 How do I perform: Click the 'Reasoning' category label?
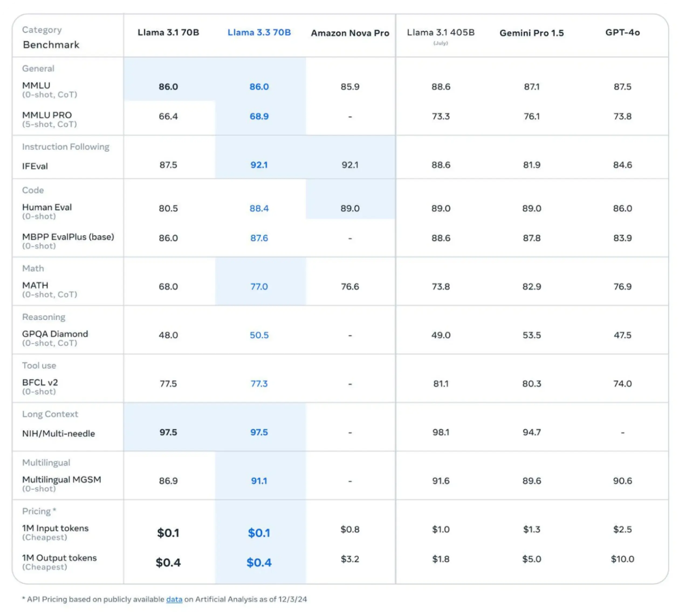click(44, 317)
